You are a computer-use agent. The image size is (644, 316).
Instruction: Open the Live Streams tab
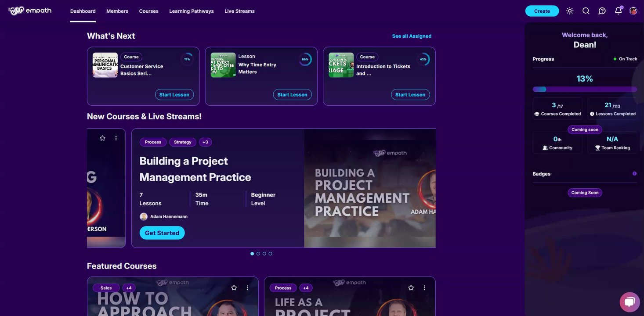click(239, 11)
